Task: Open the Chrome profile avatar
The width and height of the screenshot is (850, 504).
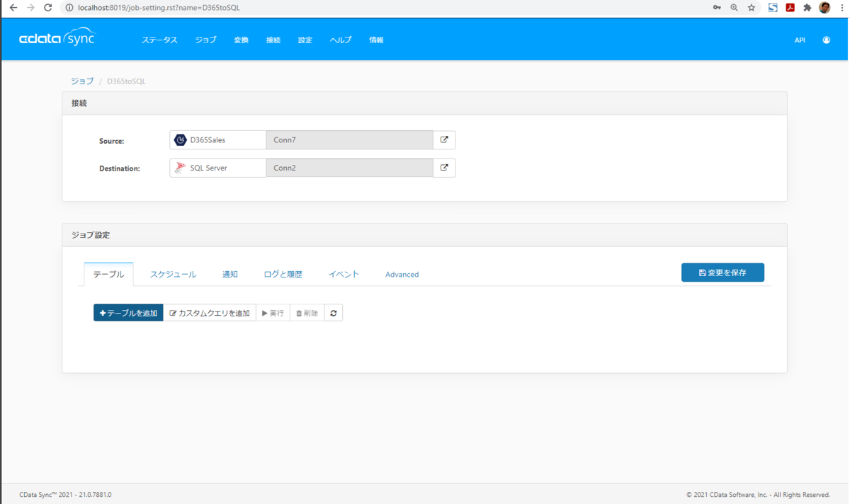Action: [824, 8]
